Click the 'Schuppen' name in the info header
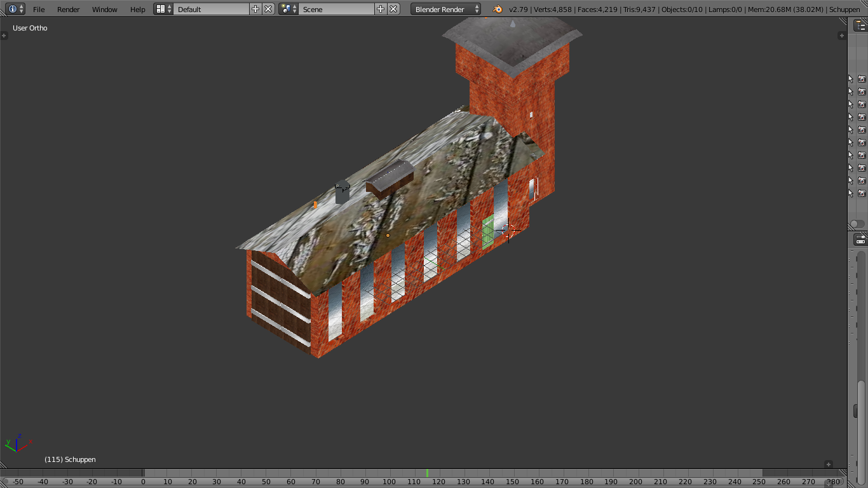This screenshot has width=868, height=488. pyautogui.click(x=844, y=10)
